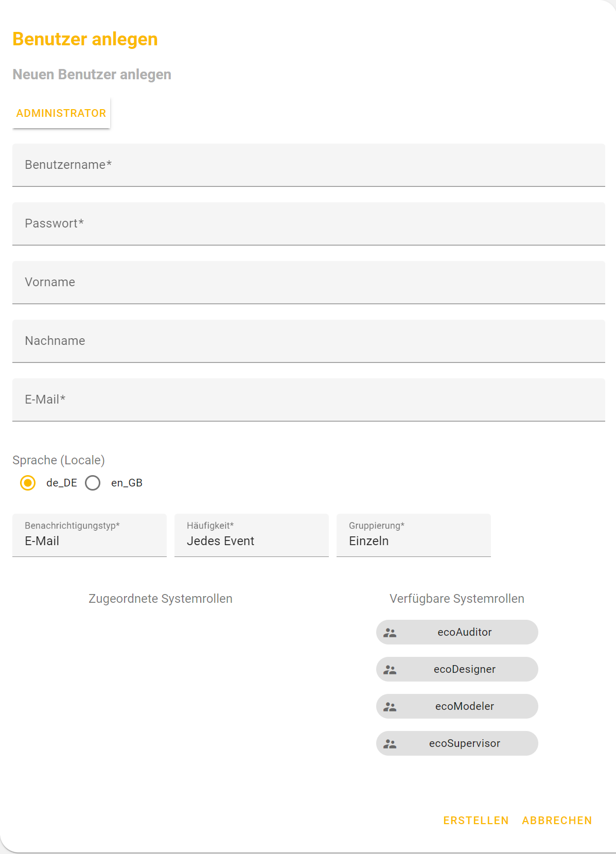The width and height of the screenshot is (616, 854).
Task: Focus the E-Mail input field
Action: coord(308,400)
